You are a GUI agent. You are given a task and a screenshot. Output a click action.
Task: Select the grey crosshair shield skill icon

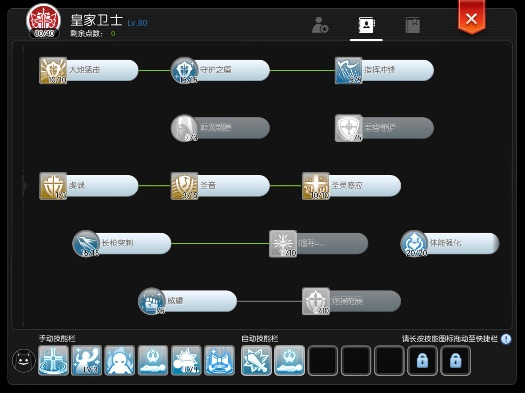pyautogui.click(x=349, y=128)
